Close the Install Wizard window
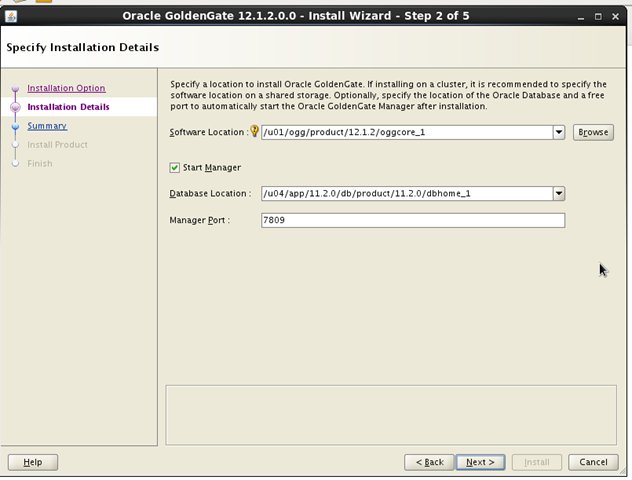The height and width of the screenshot is (480, 632). [615, 17]
